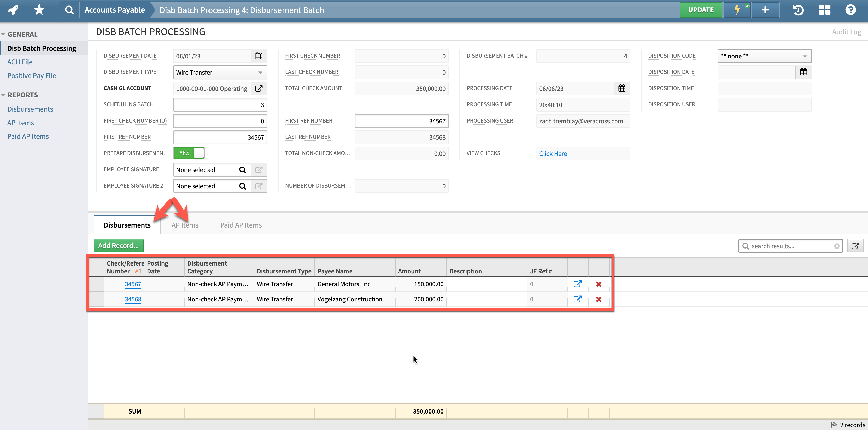
Task: Open the help question mark icon
Action: point(850,10)
